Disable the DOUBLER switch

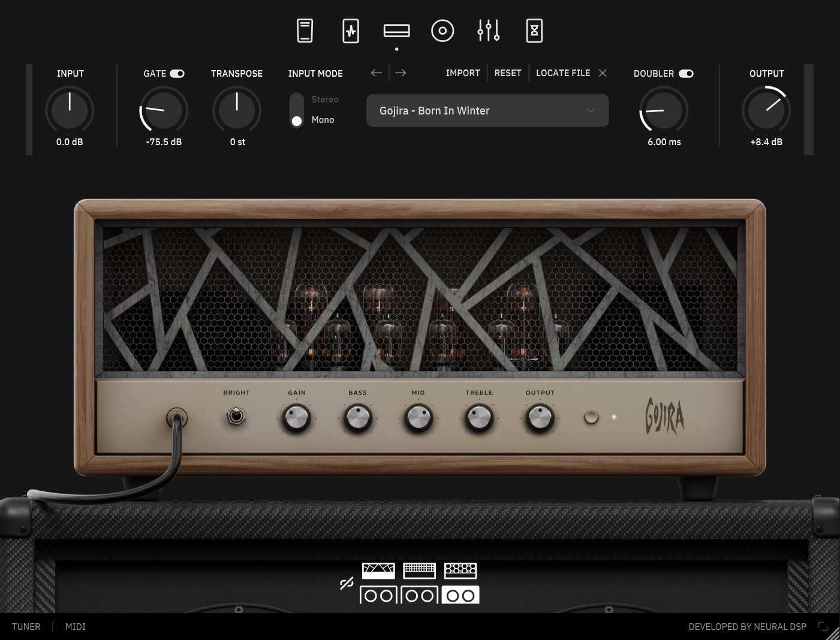(x=686, y=74)
